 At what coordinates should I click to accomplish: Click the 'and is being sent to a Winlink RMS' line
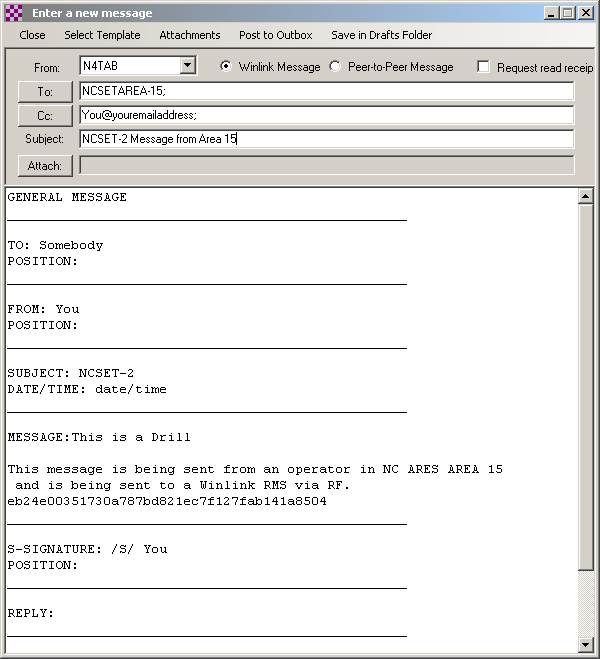[x=183, y=485]
